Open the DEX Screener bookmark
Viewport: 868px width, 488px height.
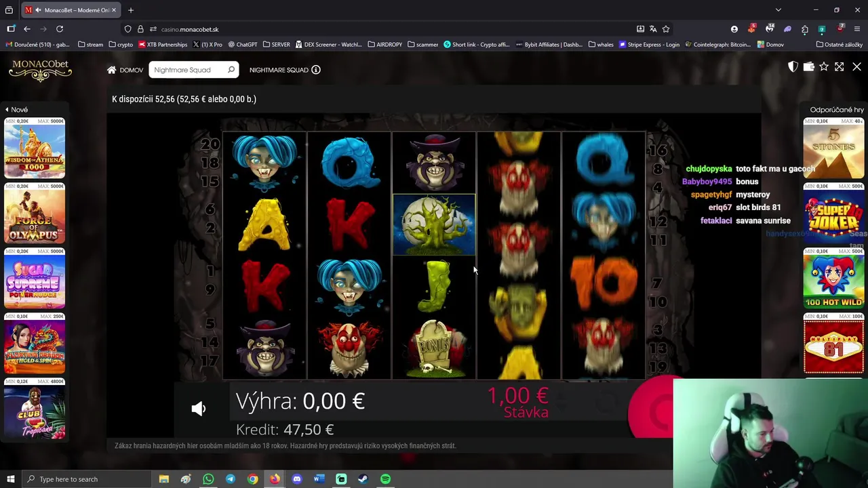[329, 45]
